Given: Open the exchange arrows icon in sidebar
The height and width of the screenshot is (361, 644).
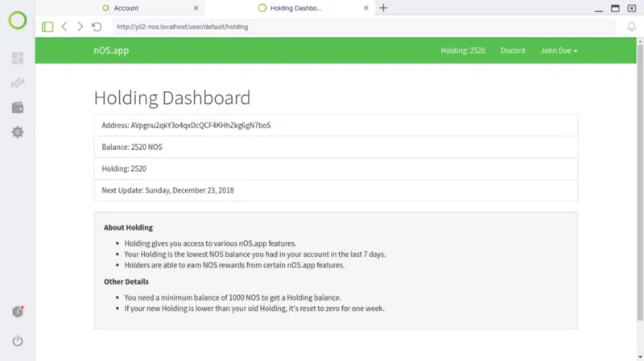Looking at the screenshot, I should tap(18, 83).
